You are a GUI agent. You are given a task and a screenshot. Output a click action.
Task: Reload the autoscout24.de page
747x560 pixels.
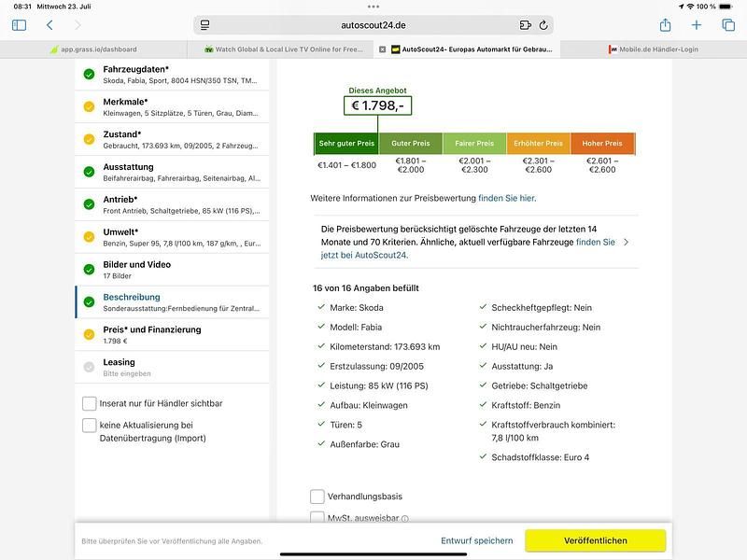pyautogui.click(x=543, y=25)
